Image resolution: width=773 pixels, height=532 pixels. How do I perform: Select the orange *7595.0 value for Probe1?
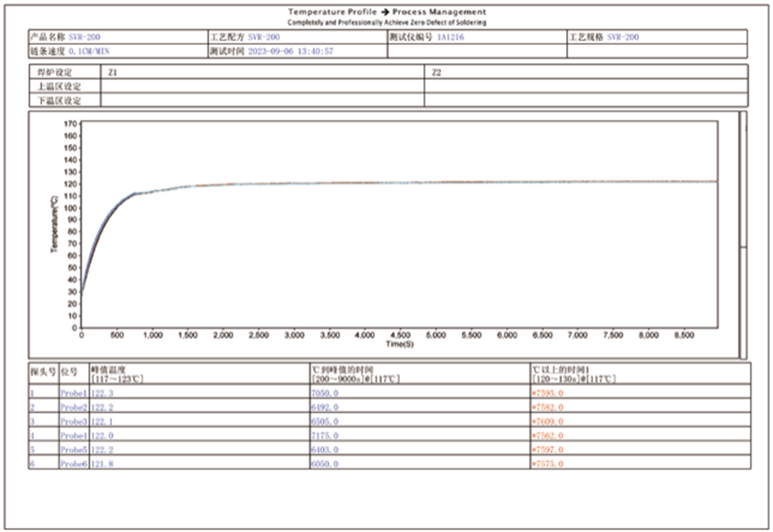[548, 393]
